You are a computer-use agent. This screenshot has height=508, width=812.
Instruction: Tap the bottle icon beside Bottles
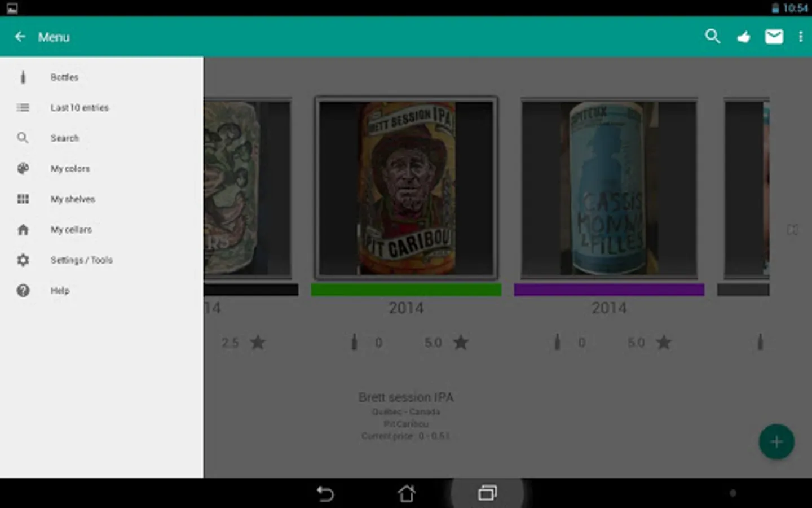pyautogui.click(x=23, y=77)
